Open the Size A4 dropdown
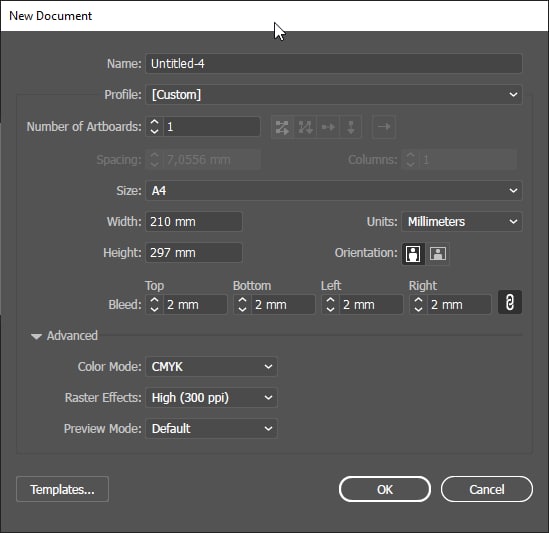 click(x=334, y=191)
